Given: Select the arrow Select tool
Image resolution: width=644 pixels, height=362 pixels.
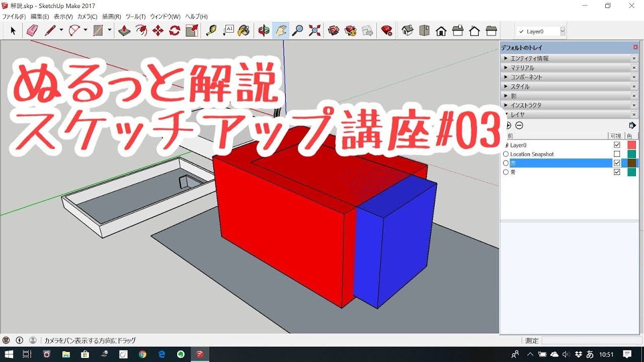Looking at the screenshot, I should pyautogui.click(x=13, y=31).
